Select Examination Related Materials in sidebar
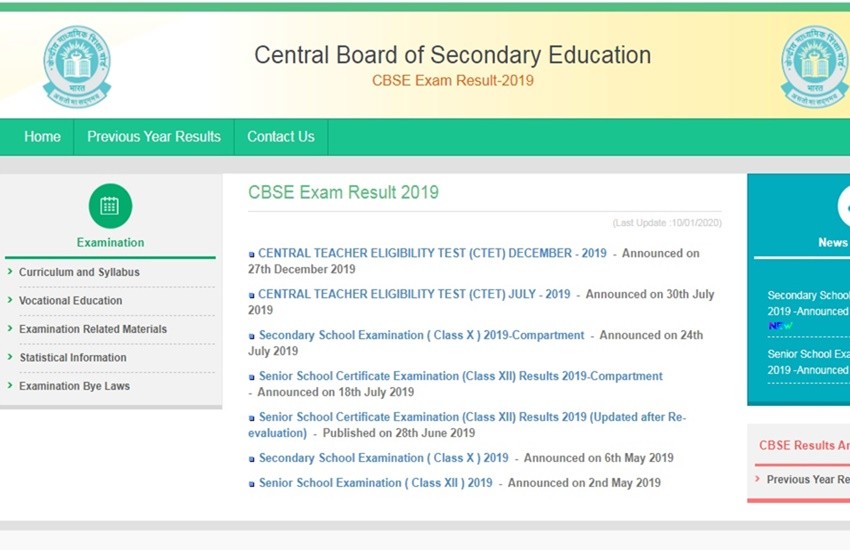The width and height of the screenshot is (850, 550). coord(93,329)
